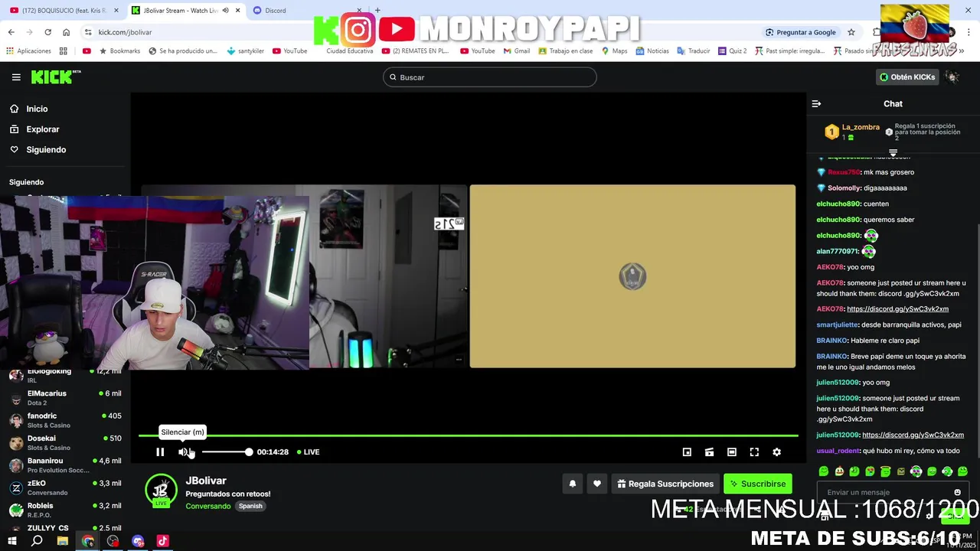Viewport: 980px width, 551px height.
Task: Click the JBolivar channel avatar
Action: (x=161, y=491)
